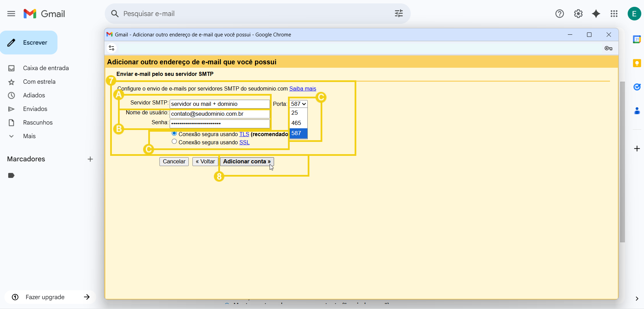Click the search magnifier icon
The image size is (644, 309).
(115, 14)
